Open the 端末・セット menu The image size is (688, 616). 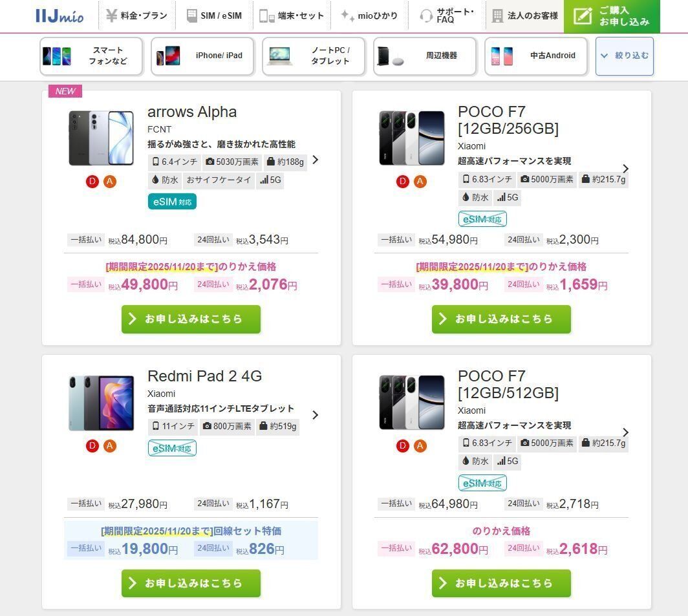292,16
